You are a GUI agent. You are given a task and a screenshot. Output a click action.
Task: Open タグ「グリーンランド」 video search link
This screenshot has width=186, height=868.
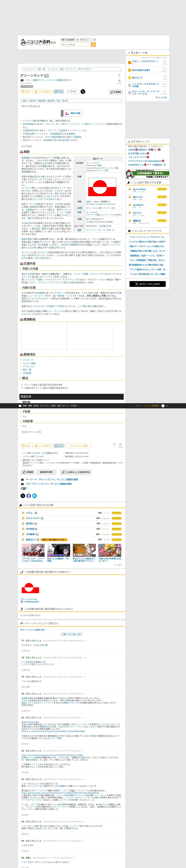49,484
